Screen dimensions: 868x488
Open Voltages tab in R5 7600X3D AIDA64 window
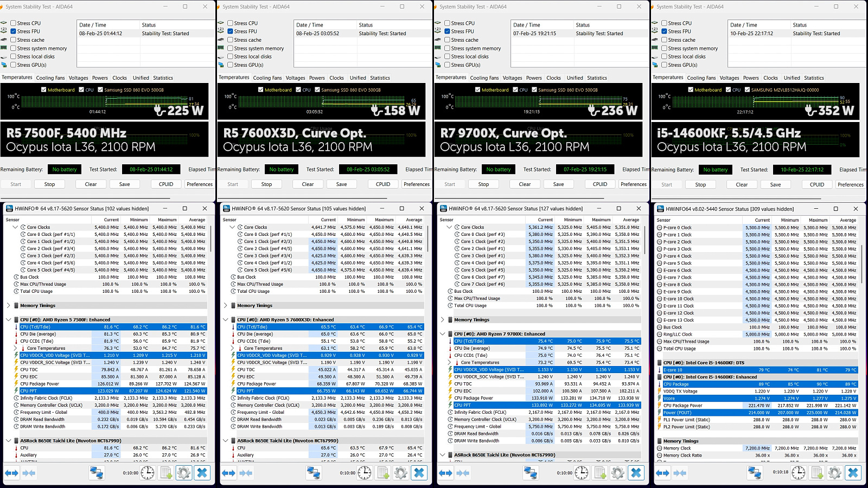coord(296,78)
